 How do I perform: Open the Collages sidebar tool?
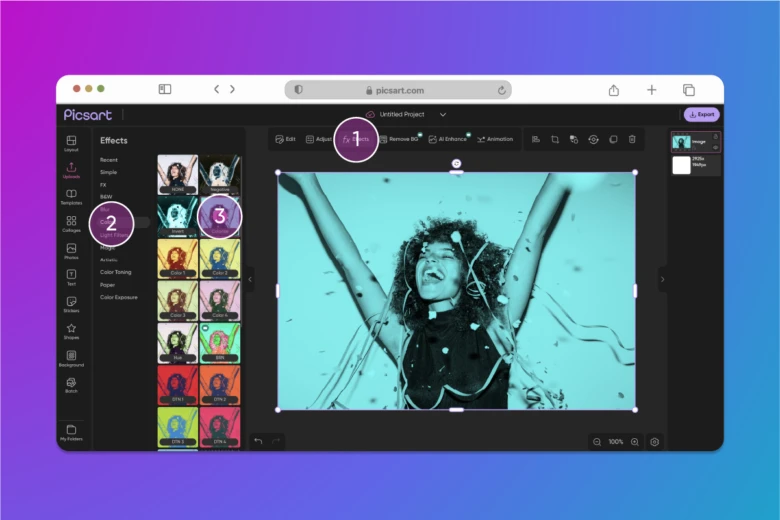(x=71, y=222)
